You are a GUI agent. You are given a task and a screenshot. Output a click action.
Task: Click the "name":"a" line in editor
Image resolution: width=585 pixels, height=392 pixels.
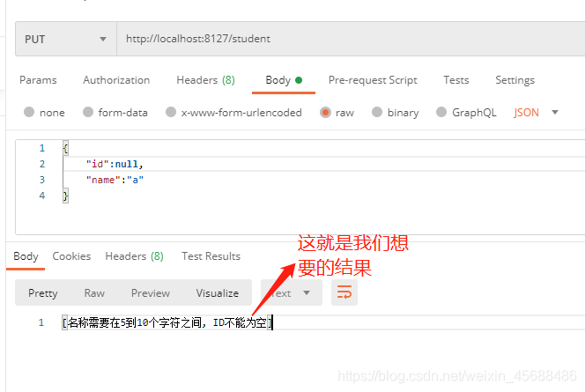[x=115, y=180]
